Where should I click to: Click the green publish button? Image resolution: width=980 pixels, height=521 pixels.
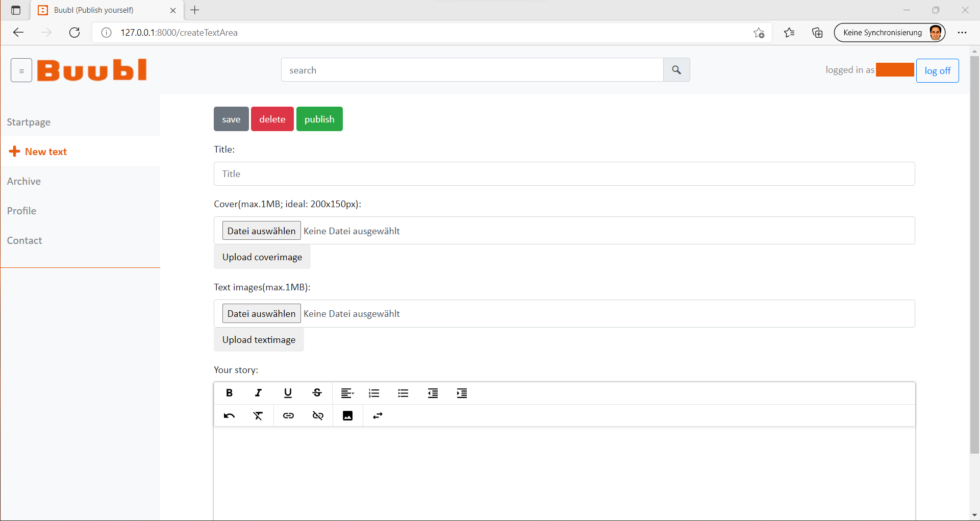pyautogui.click(x=319, y=119)
